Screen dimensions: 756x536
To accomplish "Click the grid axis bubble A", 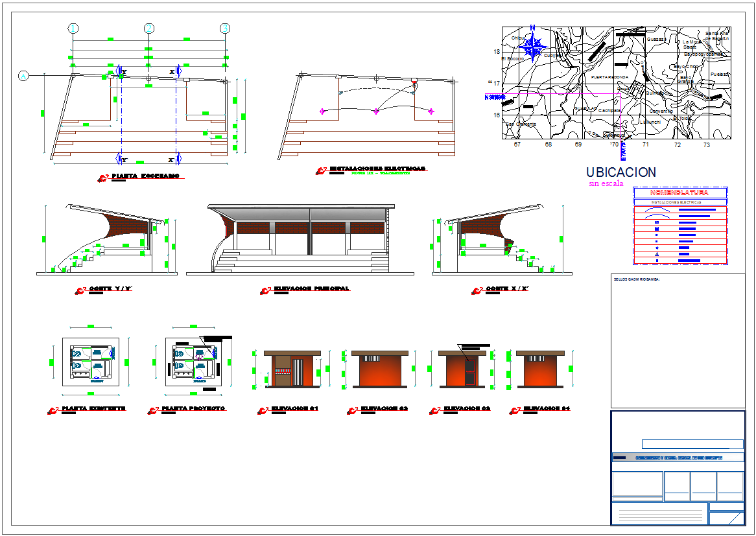I will coord(23,76).
